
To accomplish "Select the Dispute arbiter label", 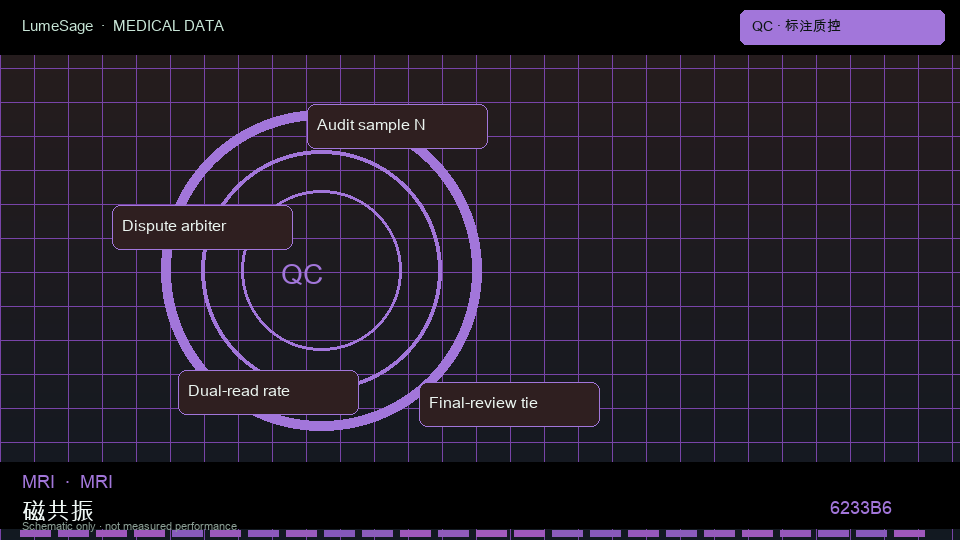I will 203,227.
